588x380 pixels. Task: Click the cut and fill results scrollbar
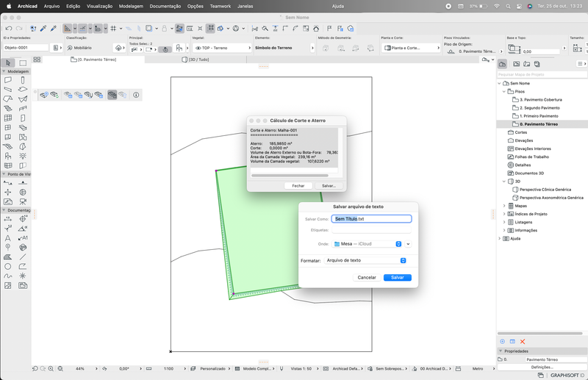[290, 175]
